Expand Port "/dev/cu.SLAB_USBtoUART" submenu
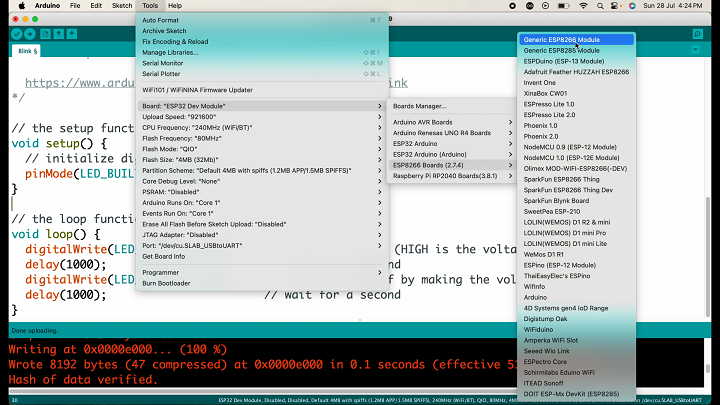The width and height of the screenshot is (720, 405). [262, 246]
